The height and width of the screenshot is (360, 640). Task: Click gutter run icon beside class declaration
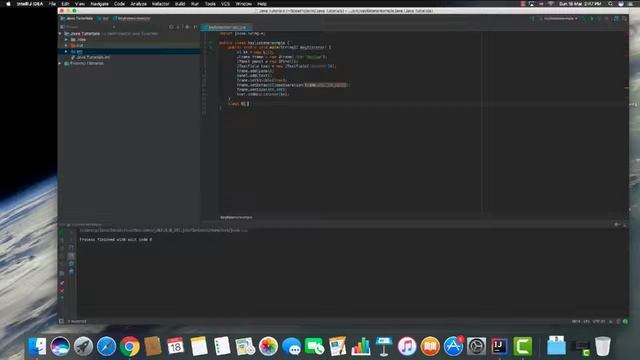pyautogui.click(x=211, y=42)
